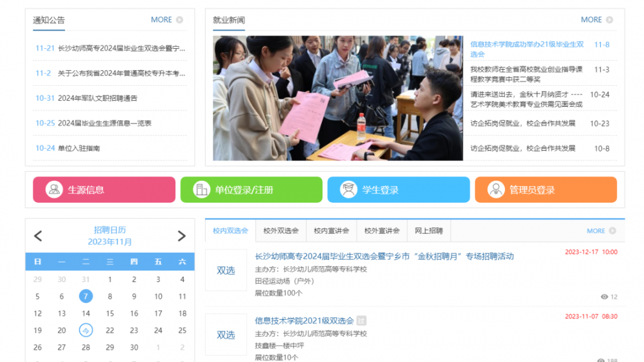Open MORE arrow in 通知公告 panel
The height and width of the screenshot is (362, 644).
point(179,20)
